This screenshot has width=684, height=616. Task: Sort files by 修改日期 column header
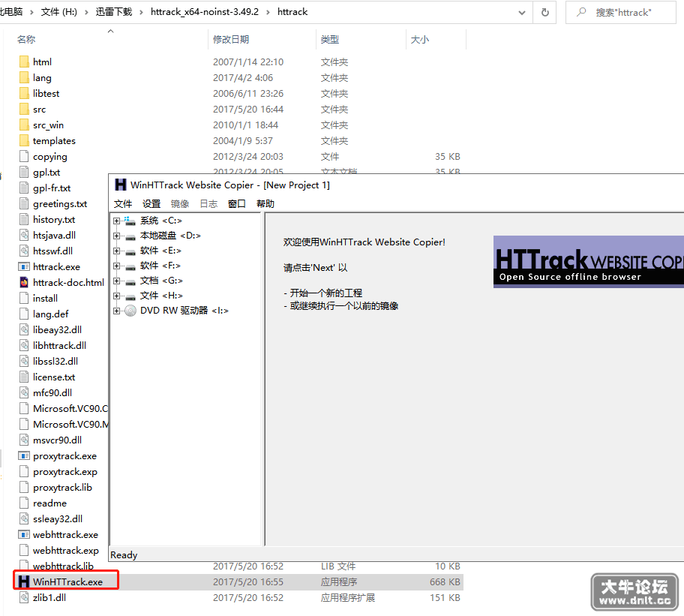(231, 39)
